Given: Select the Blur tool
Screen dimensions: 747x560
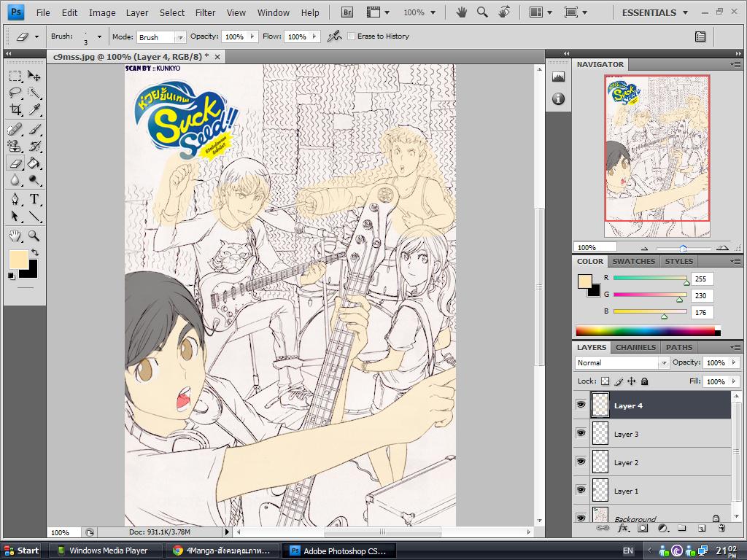Looking at the screenshot, I should pyautogui.click(x=15, y=180).
